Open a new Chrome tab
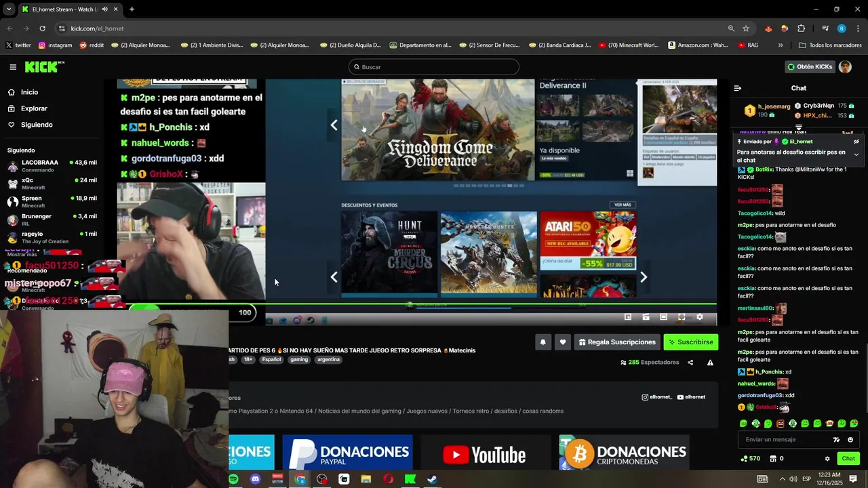The width and height of the screenshot is (868, 488). [x=132, y=9]
